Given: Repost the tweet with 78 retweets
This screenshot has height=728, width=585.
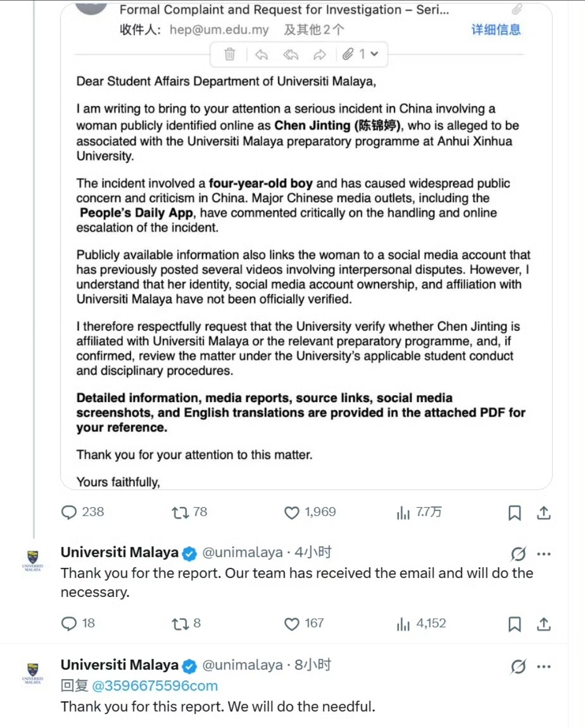Looking at the screenshot, I should [x=189, y=512].
